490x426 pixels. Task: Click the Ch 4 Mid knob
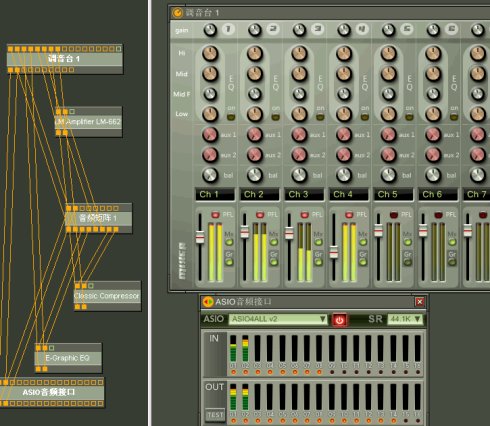(x=344, y=74)
